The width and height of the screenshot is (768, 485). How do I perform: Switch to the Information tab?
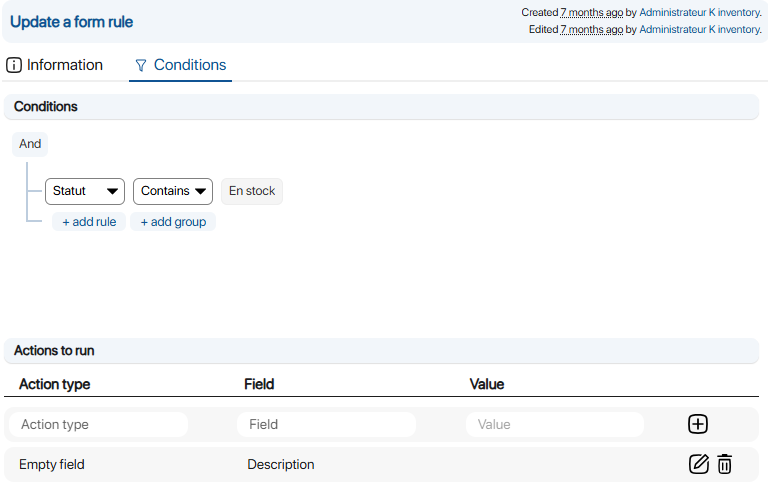[x=55, y=65]
